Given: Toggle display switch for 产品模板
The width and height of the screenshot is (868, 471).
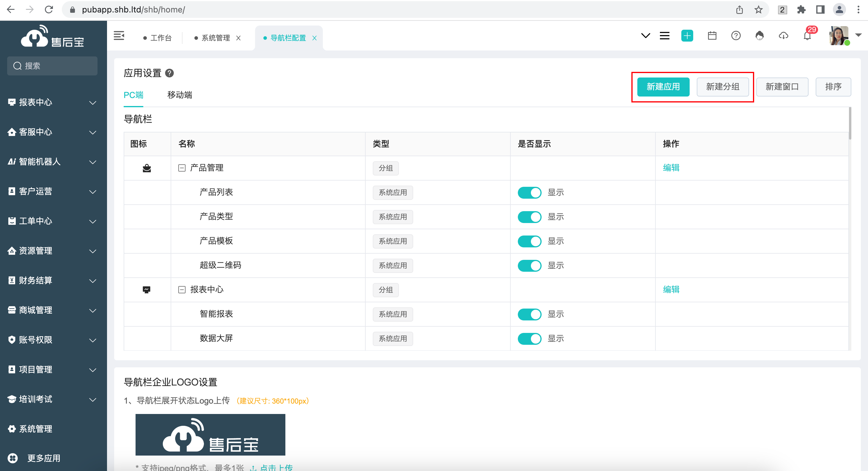Looking at the screenshot, I should click(529, 241).
